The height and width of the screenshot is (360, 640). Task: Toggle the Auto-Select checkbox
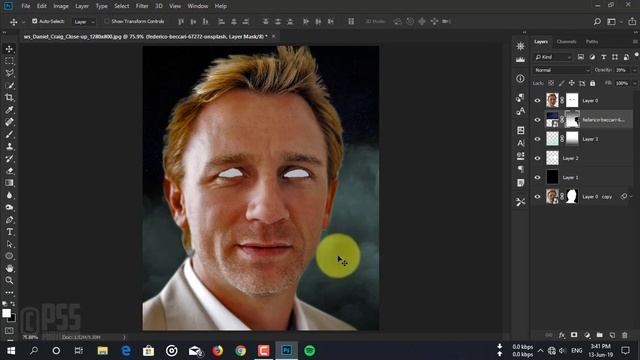pyautogui.click(x=35, y=21)
